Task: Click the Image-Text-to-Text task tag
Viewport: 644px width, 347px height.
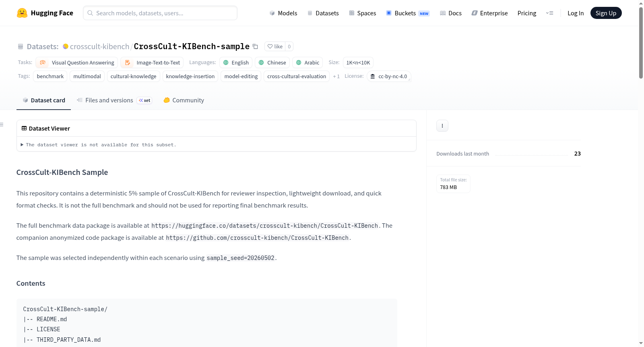Action: click(152, 62)
